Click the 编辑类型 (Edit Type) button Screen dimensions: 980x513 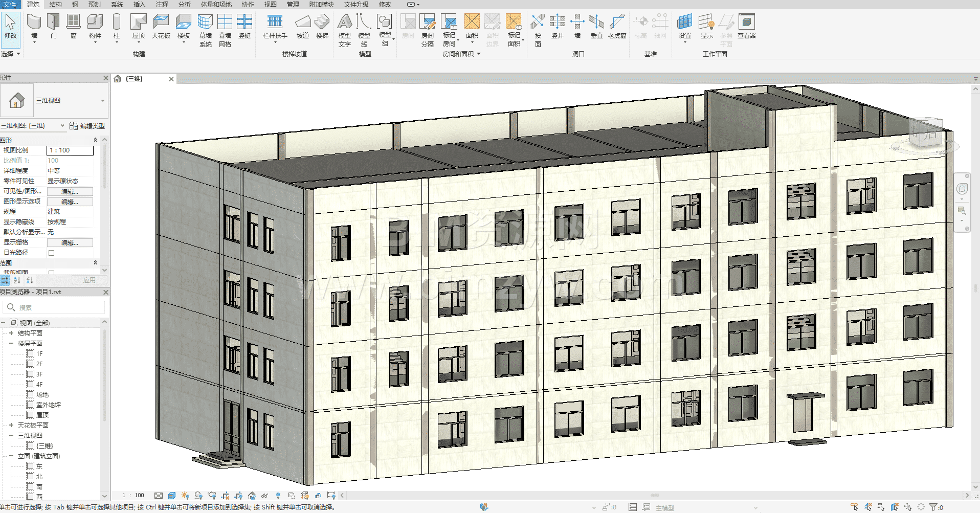[x=87, y=126]
